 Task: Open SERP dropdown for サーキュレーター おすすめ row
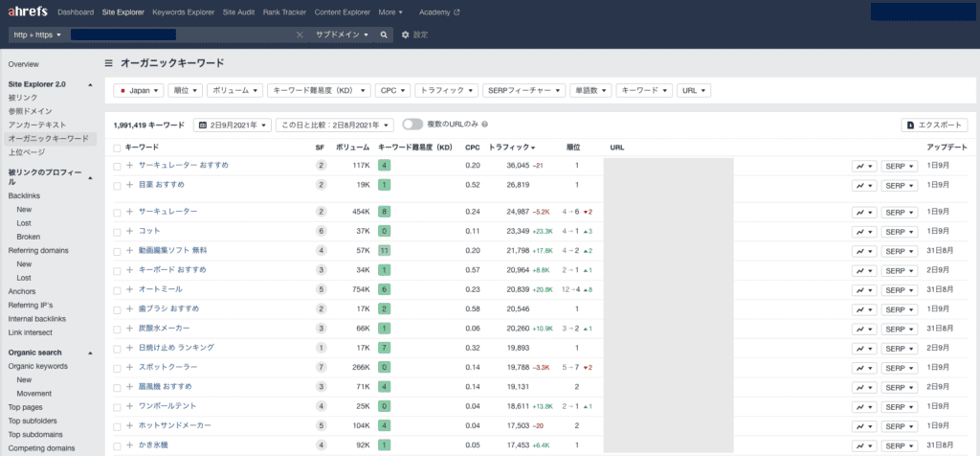click(x=900, y=167)
